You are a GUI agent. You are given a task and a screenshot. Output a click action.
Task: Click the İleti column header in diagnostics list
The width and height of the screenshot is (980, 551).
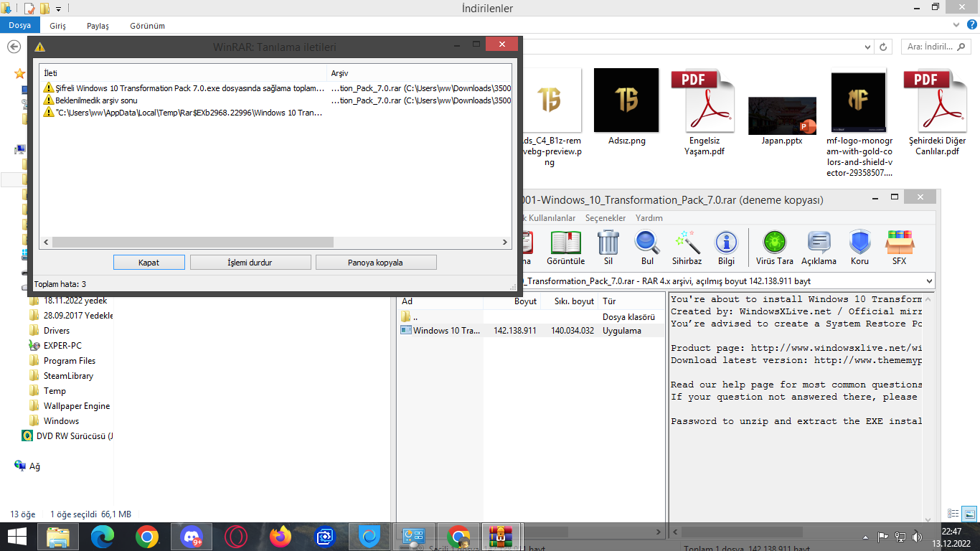click(x=184, y=73)
